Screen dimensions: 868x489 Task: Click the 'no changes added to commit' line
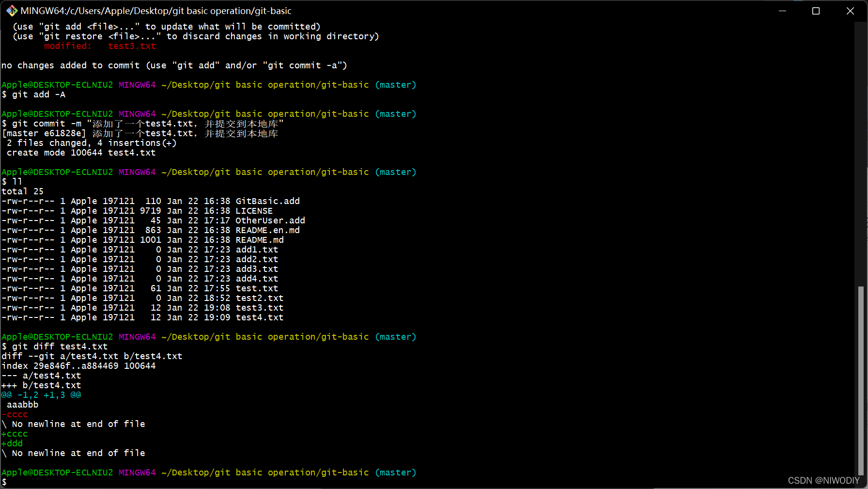[x=174, y=65]
